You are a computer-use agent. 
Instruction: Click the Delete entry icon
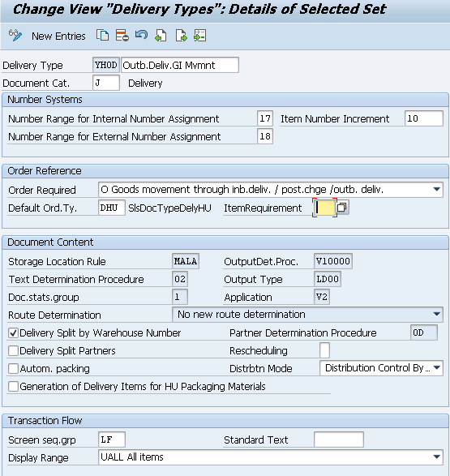tap(122, 36)
